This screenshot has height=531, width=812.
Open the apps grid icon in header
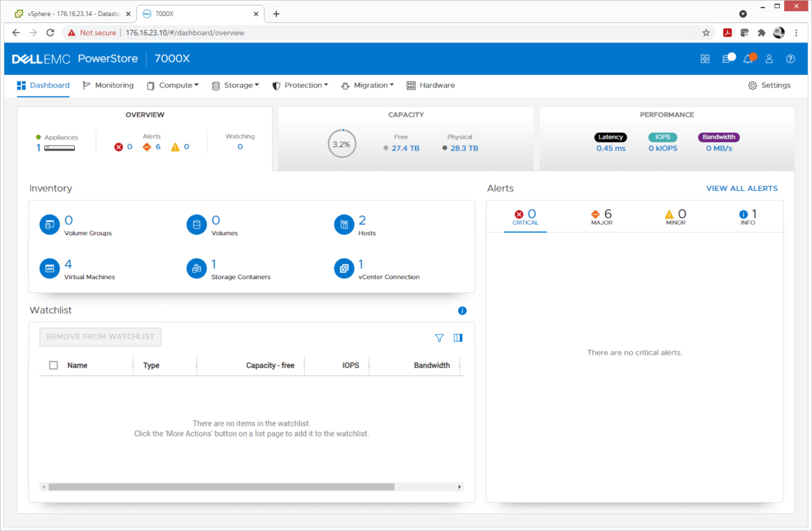[705, 59]
